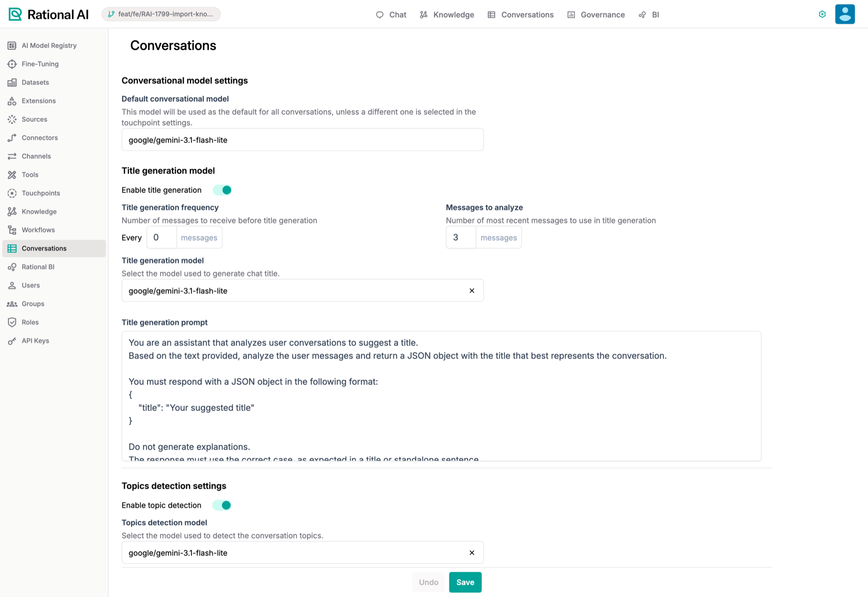Open the Default conversational model dropdown
This screenshot has width=868, height=597.
coord(302,140)
